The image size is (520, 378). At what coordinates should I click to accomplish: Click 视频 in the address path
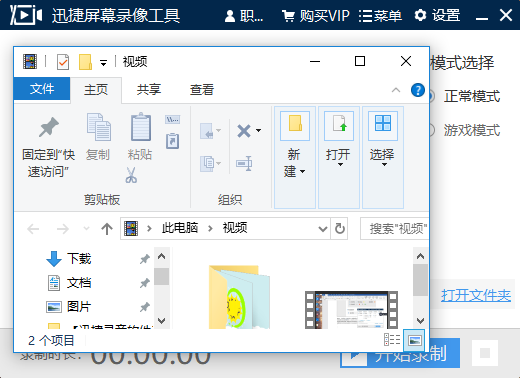pyautogui.click(x=235, y=228)
